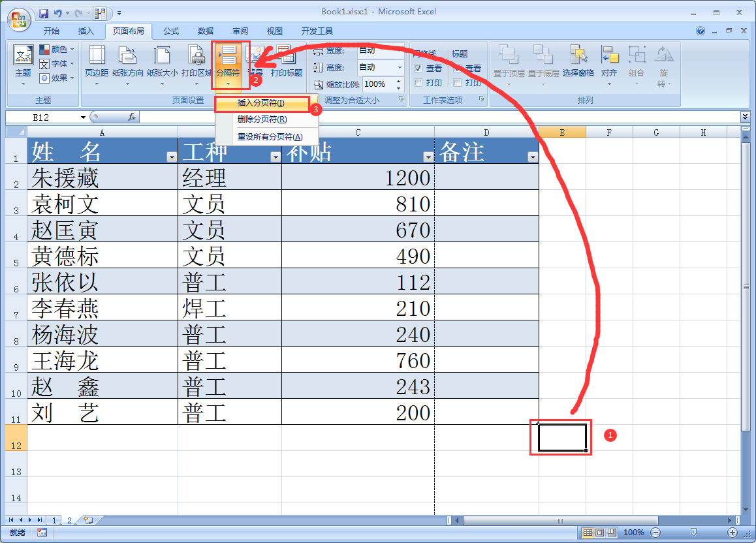756x543 pixels.
Task: Open the Excel help icon
Action: [x=701, y=31]
